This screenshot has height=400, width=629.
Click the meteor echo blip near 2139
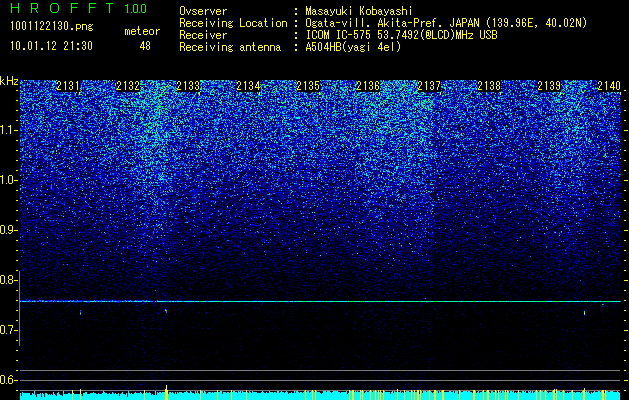click(x=584, y=313)
